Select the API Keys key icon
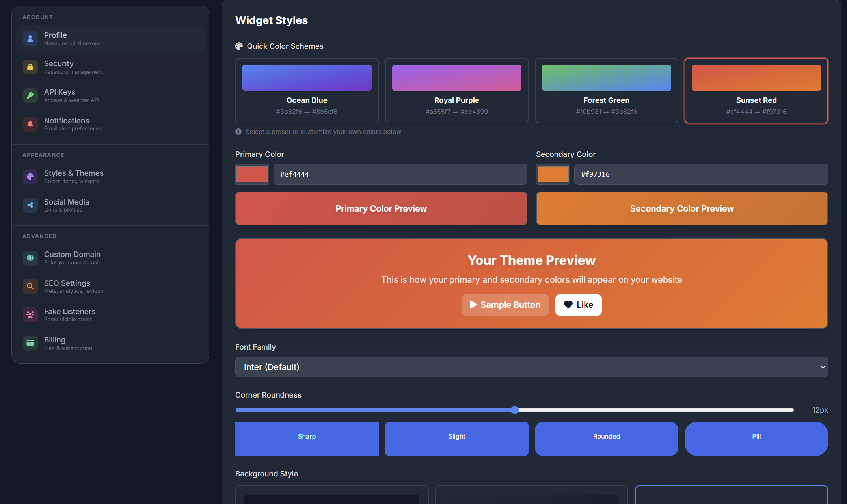The height and width of the screenshot is (504, 847). (x=30, y=95)
